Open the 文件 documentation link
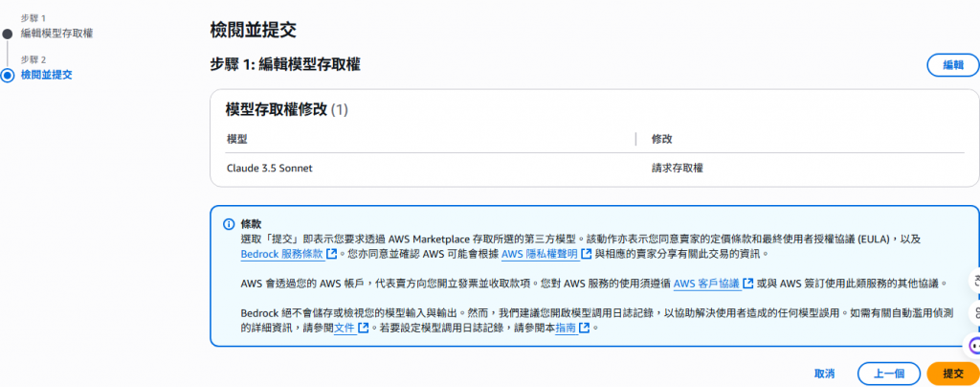 tap(345, 328)
